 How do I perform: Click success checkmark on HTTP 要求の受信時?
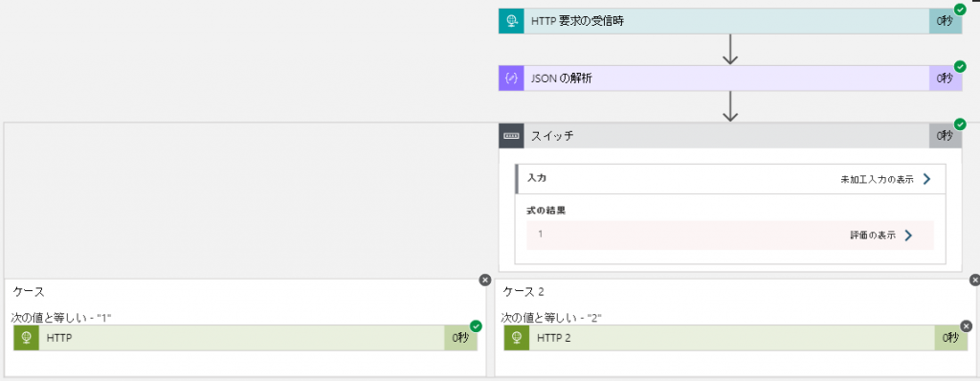(960, 9)
